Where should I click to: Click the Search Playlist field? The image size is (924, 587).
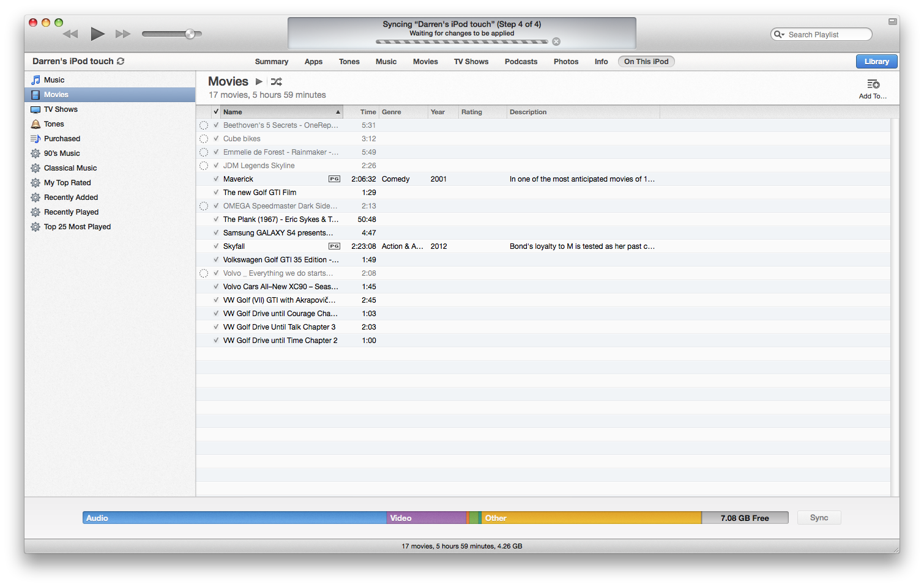(x=821, y=34)
